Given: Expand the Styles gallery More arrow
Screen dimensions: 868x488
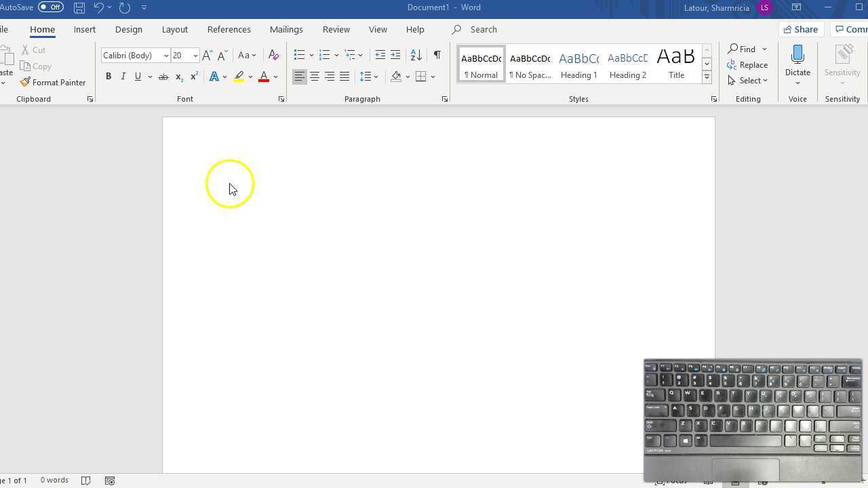Looking at the screenshot, I should (x=707, y=77).
